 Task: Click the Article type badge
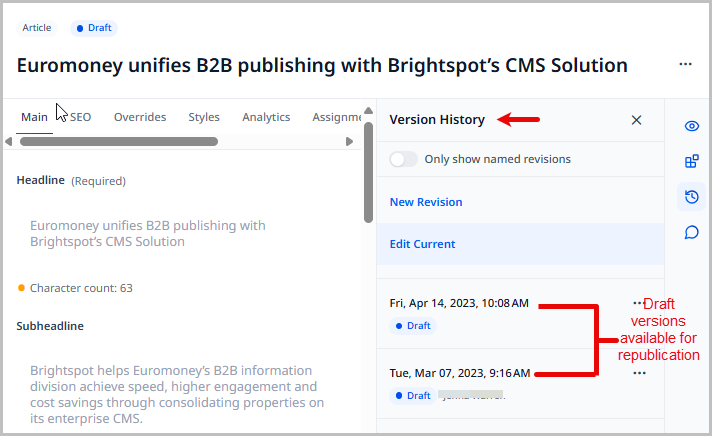click(37, 28)
